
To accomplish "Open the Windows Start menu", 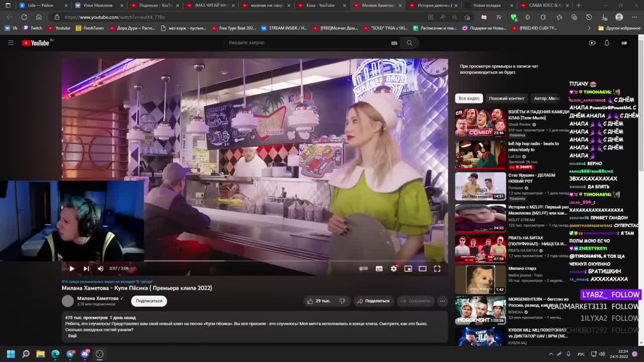I will (11, 354).
